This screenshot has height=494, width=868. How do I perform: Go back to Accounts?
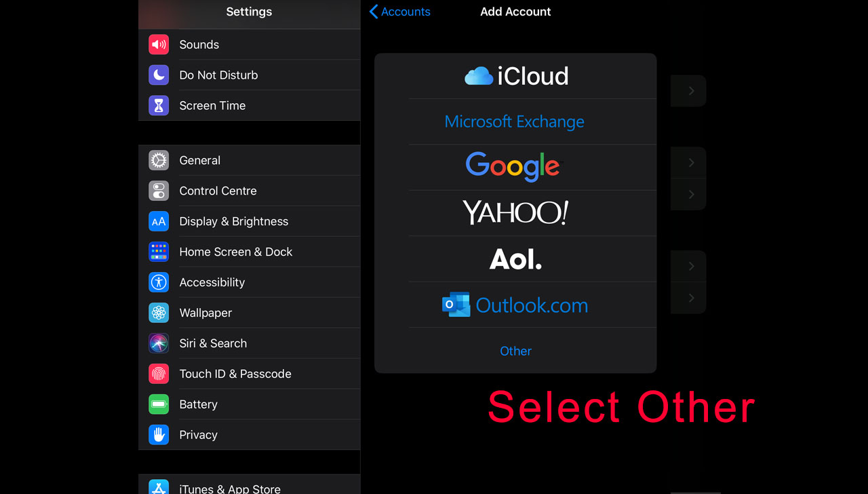[x=400, y=12]
